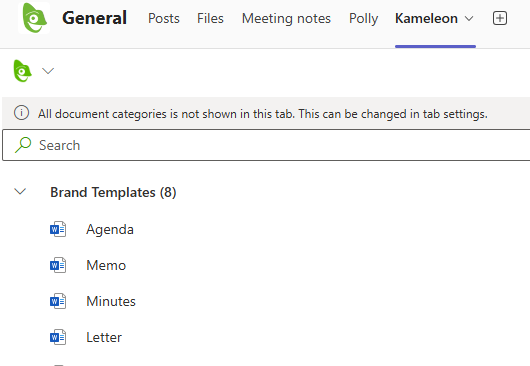Click the Word icon next to Minutes
The height and width of the screenshot is (366, 530).
click(58, 301)
